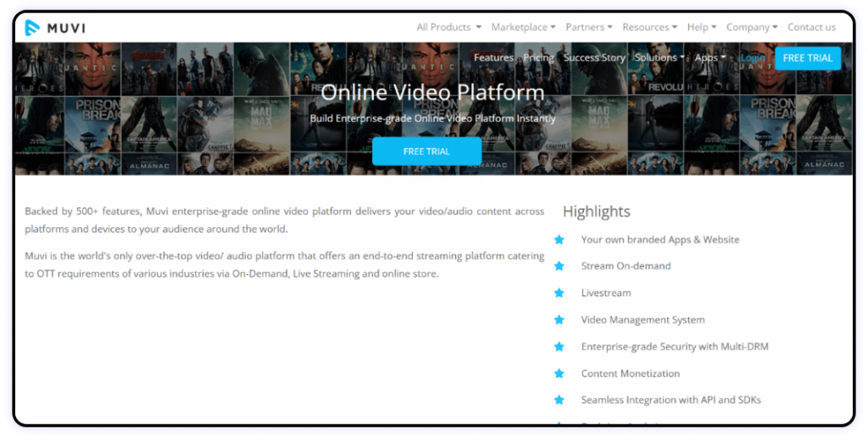This screenshot has height=437, width=868.
Task: Select 'Your own branded Apps & Website' text
Action: [659, 240]
